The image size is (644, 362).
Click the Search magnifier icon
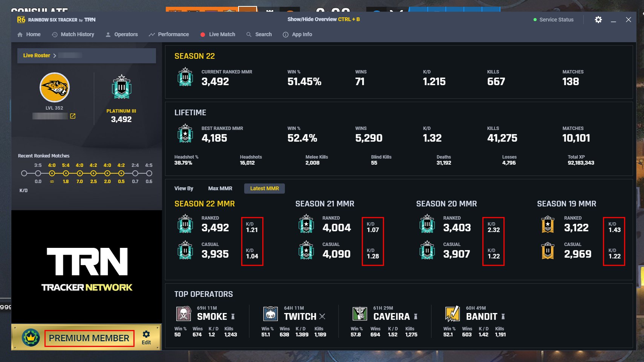(x=249, y=34)
